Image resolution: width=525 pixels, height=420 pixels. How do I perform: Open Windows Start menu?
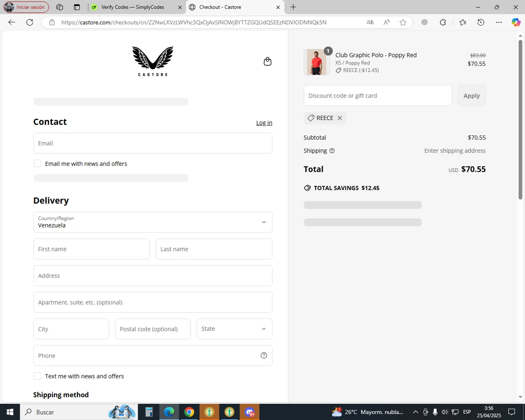coord(10,412)
